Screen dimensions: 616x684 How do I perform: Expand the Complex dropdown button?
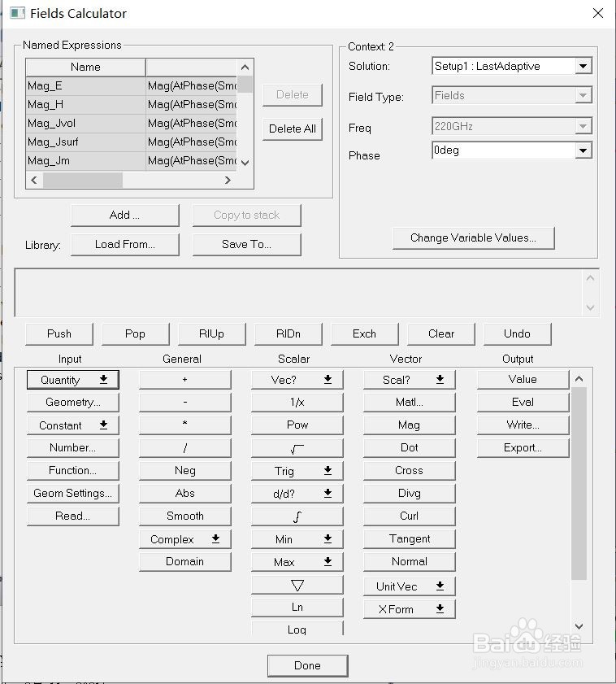point(184,539)
